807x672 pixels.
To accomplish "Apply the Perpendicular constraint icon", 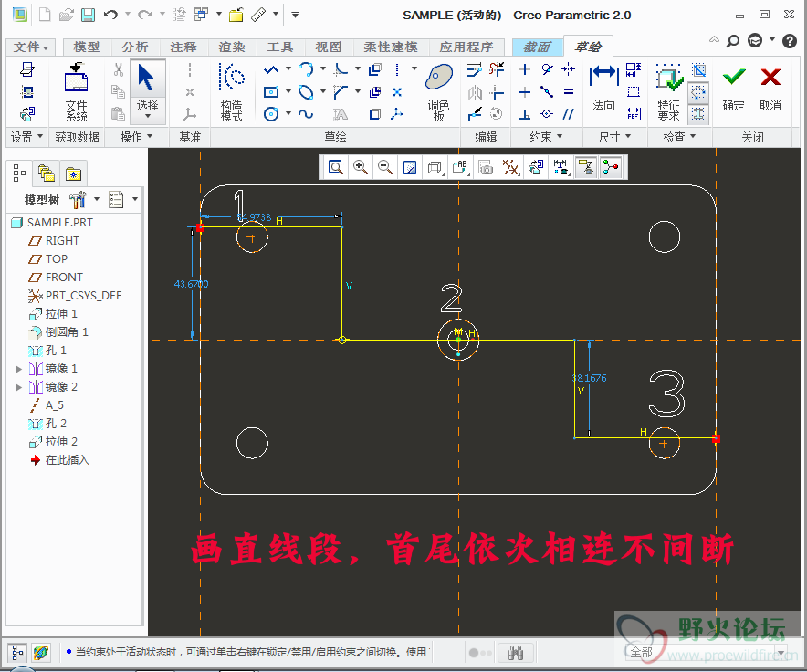I will [524, 114].
